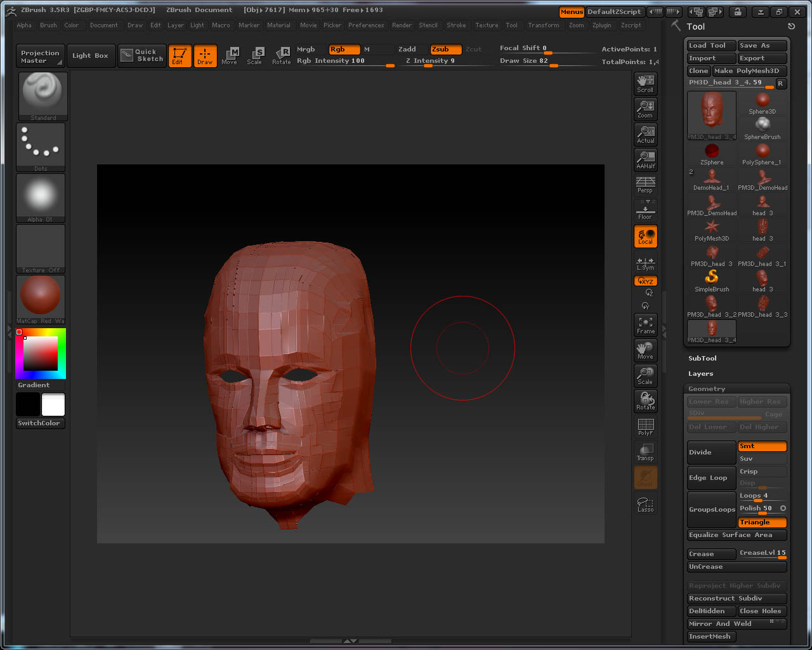Select the Sphere3D tool thumbnail
812x650 pixels.
[x=762, y=103]
